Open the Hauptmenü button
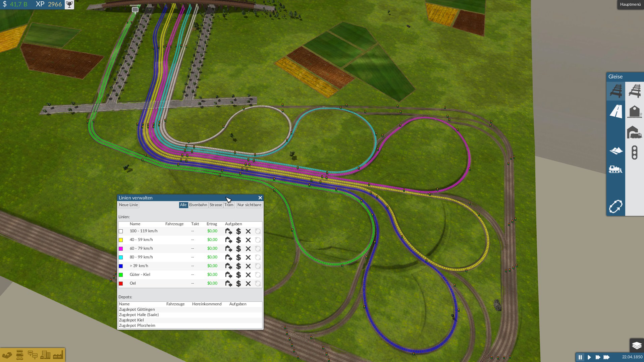Image resolution: width=644 pixels, height=362 pixels. click(630, 4)
